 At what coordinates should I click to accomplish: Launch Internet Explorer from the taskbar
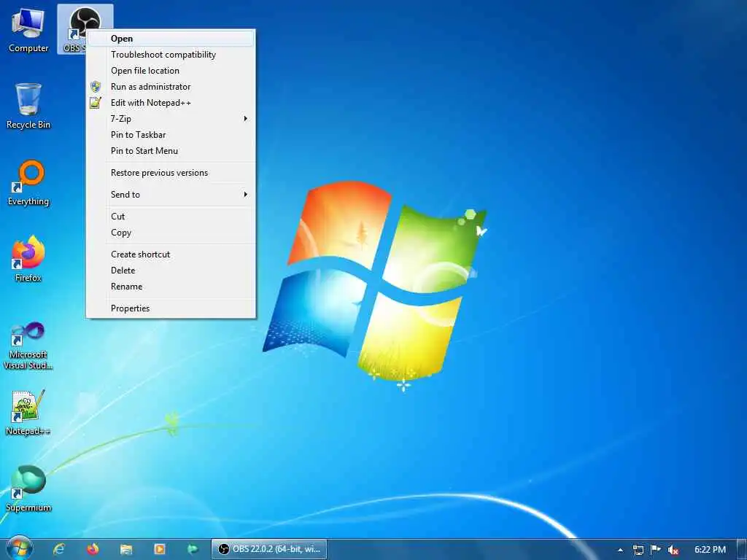59,549
